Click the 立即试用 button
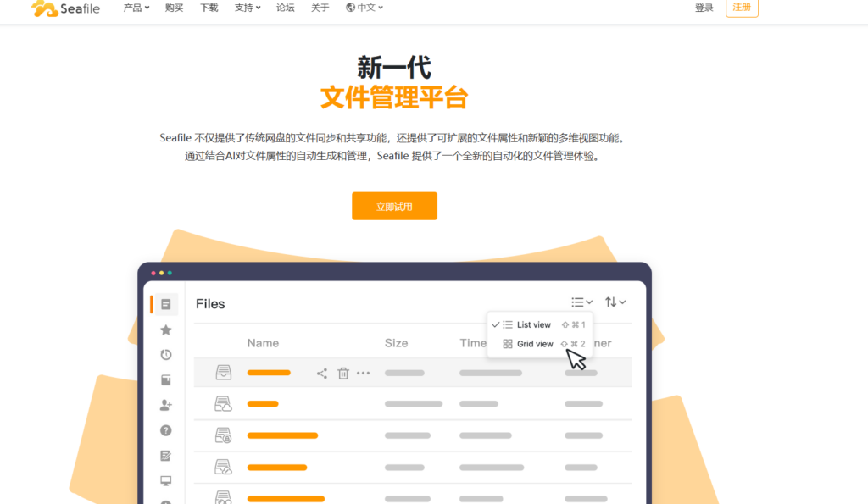868x504 pixels. point(394,206)
